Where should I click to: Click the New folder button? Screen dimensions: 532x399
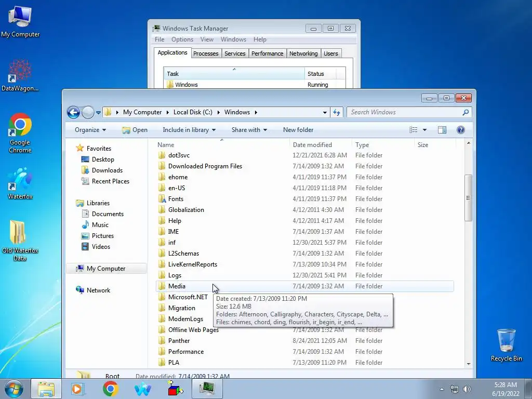(x=298, y=130)
